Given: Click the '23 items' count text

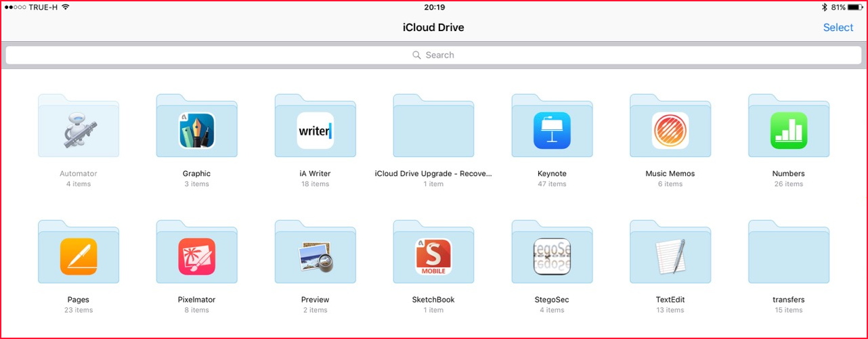Looking at the screenshot, I should tap(79, 310).
